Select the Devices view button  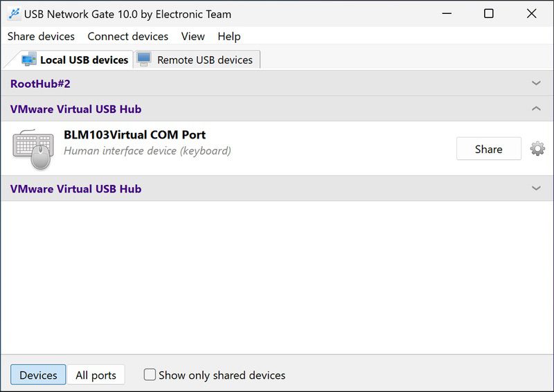click(38, 375)
